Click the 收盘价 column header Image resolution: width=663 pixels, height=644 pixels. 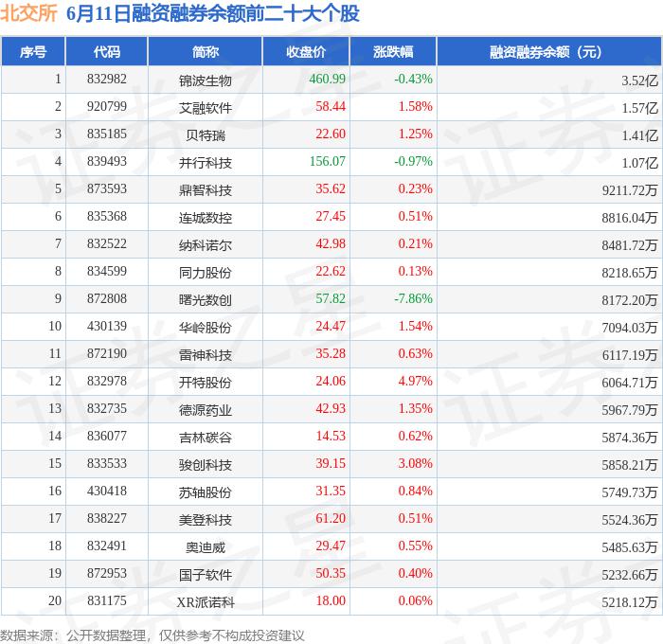306,51
